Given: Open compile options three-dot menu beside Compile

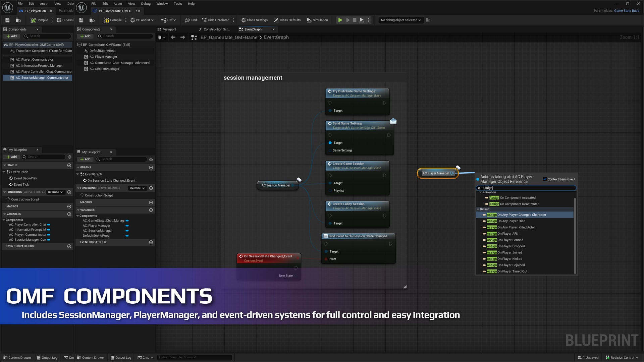Looking at the screenshot, I should tap(126, 20).
